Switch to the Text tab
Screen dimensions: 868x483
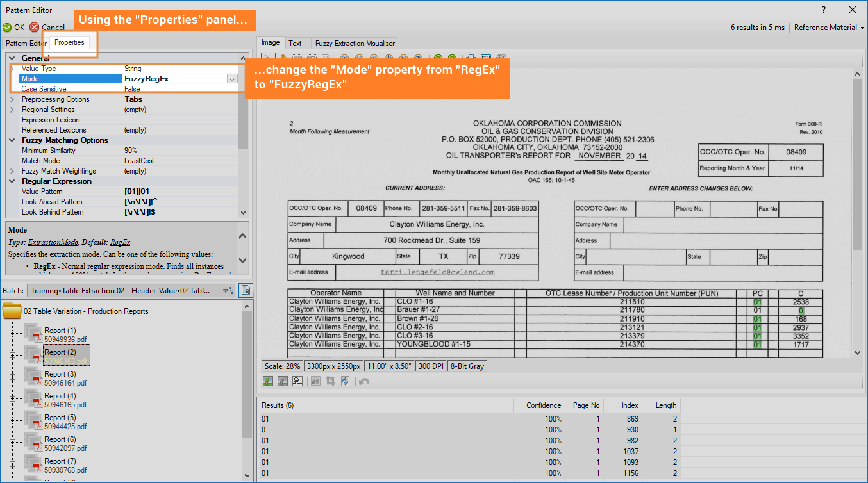295,44
